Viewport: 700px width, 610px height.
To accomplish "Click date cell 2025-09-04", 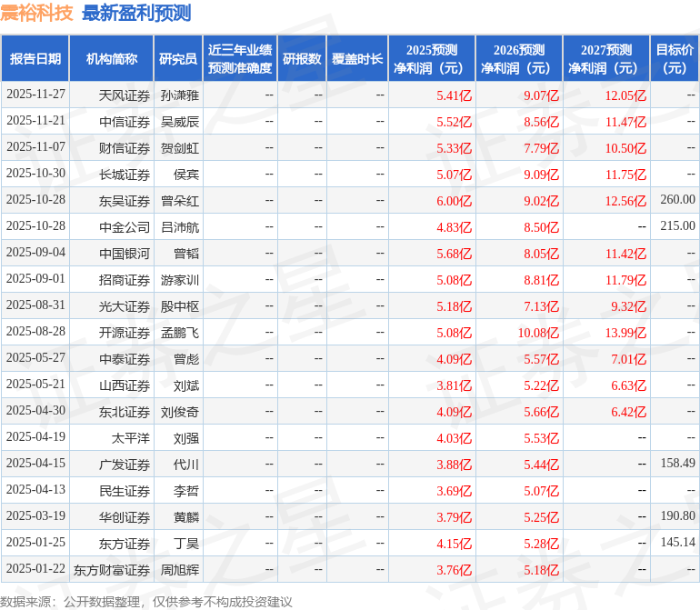I will [35, 253].
